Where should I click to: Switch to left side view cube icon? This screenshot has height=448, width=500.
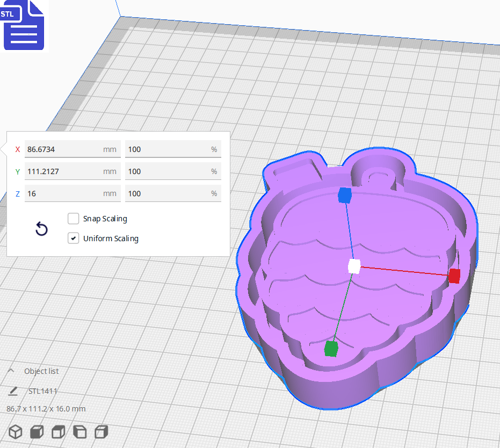(x=79, y=431)
